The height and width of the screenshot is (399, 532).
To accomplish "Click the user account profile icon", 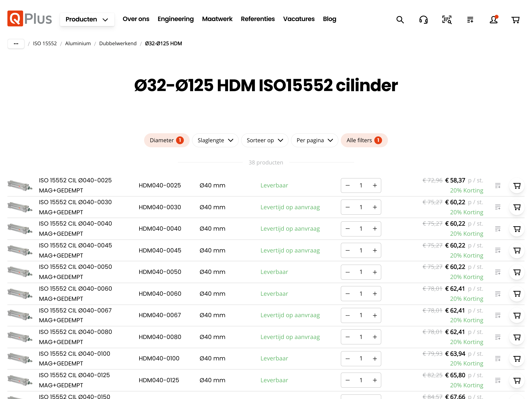I will pos(493,19).
